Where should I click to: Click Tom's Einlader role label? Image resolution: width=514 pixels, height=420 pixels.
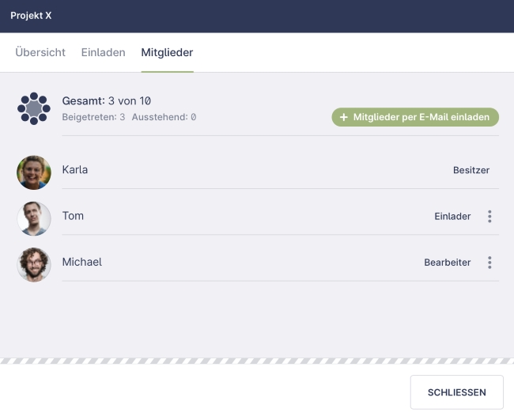click(452, 216)
